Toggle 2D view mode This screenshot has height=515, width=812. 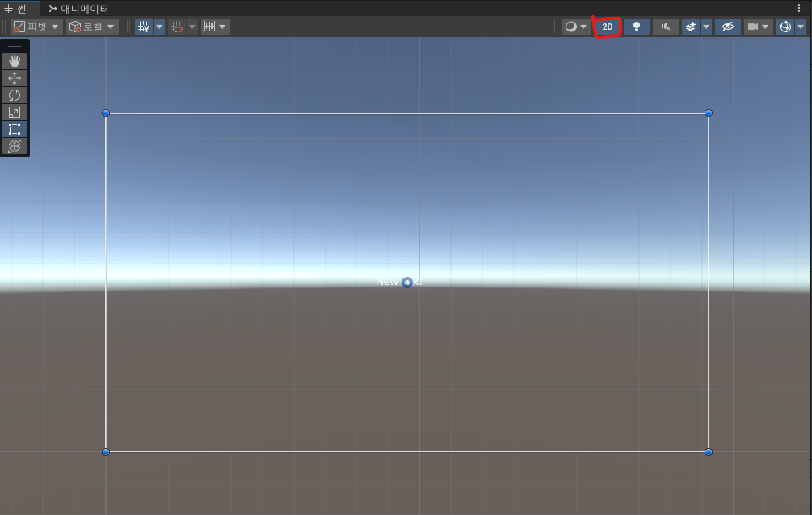click(606, 26)
